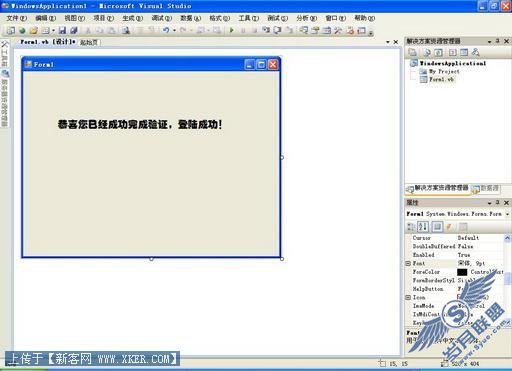Click the black ForeColor swatch in Properties

[x=462, y=272]
